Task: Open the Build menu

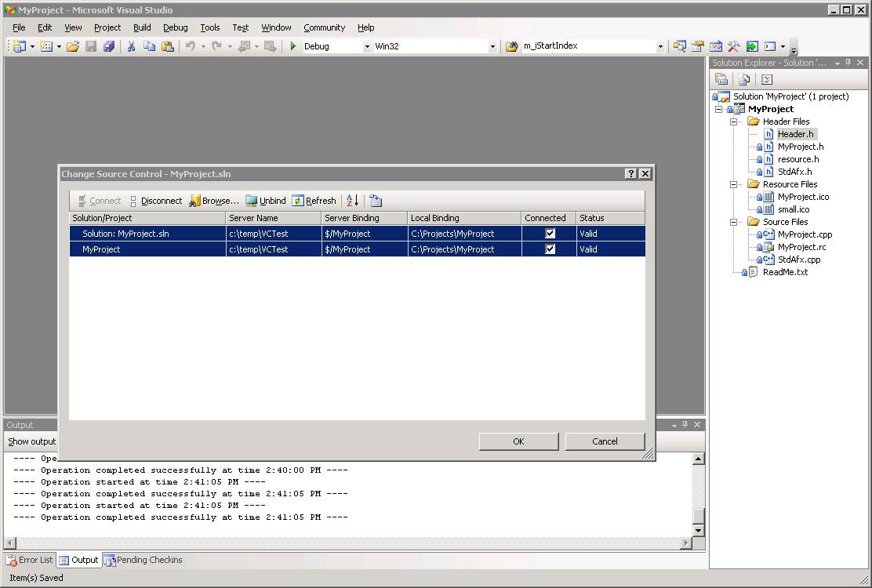Action: click(x=142, y=27)
